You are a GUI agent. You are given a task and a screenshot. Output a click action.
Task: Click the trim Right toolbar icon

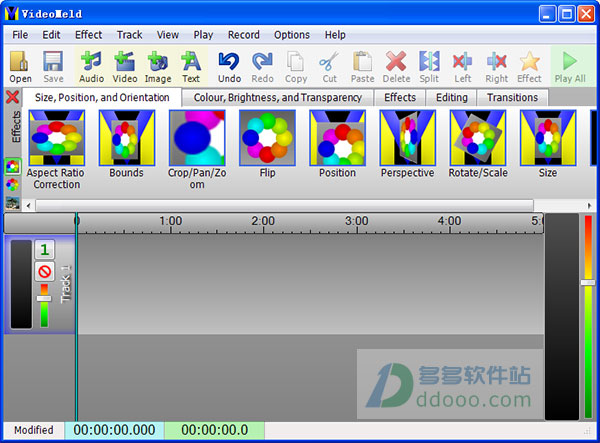pos(496,67)
